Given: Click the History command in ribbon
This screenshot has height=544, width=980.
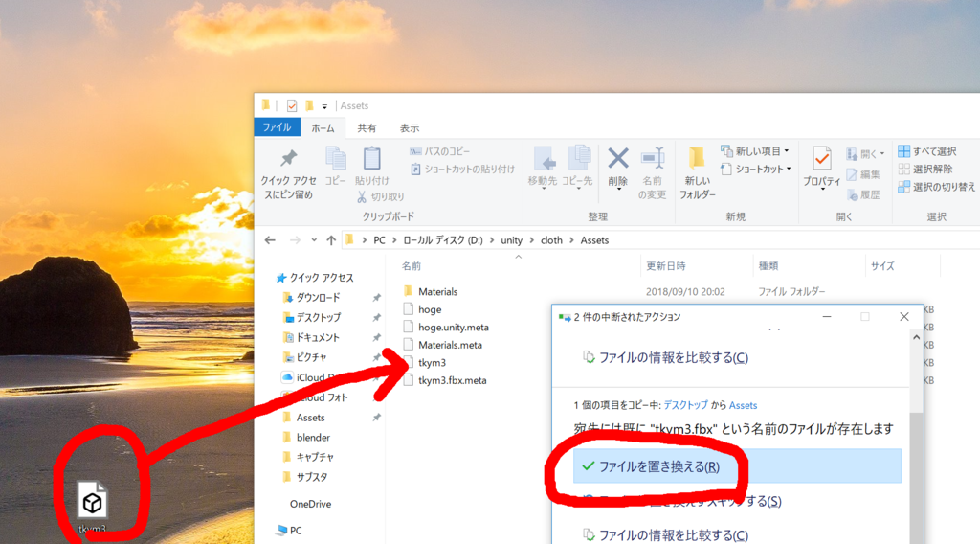Looking at the screenshot, I should 863,195.
